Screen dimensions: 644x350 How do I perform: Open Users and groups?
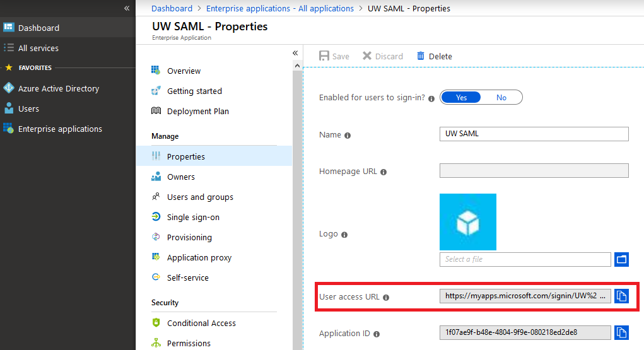point(214,196)
